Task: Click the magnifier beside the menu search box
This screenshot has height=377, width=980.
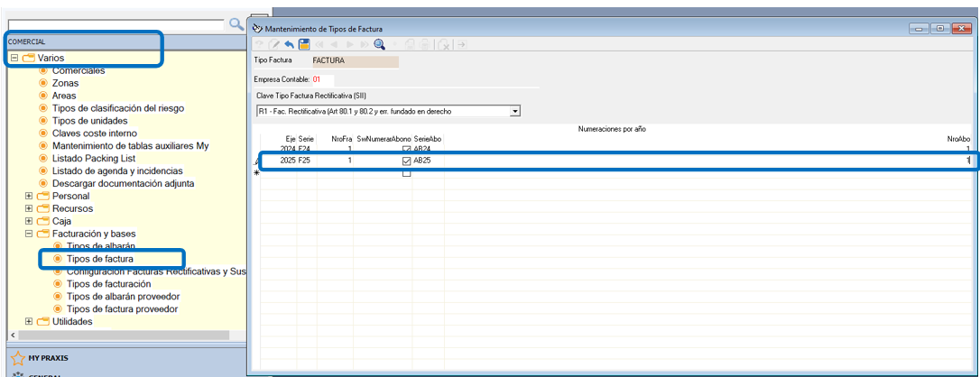Action: [236, 24]
